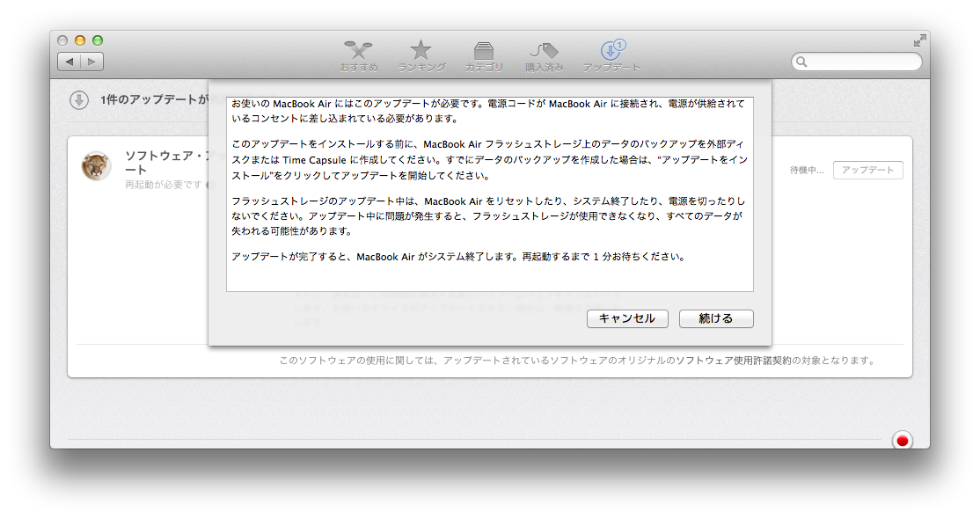
Task: Switch to the カテゴリ tab
Action: (x=484, y=57)
